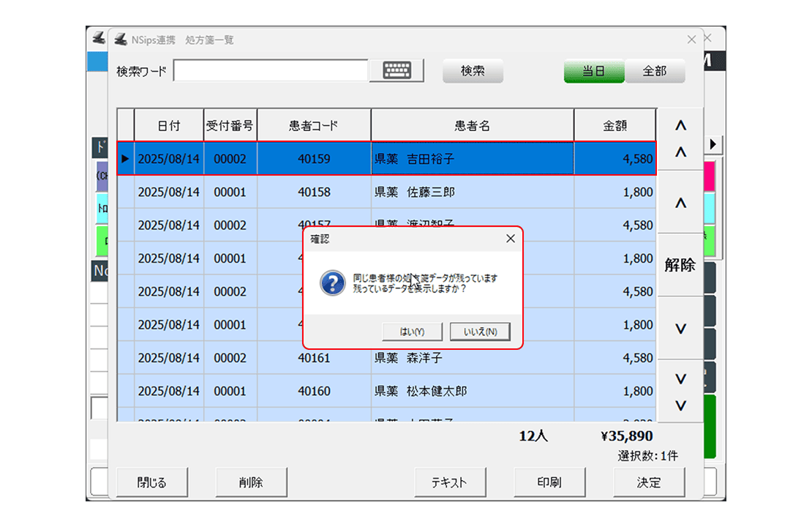Choose いいえ(N) in the confirmation dialog
This screenshot has width=812, height=527.
480,332
